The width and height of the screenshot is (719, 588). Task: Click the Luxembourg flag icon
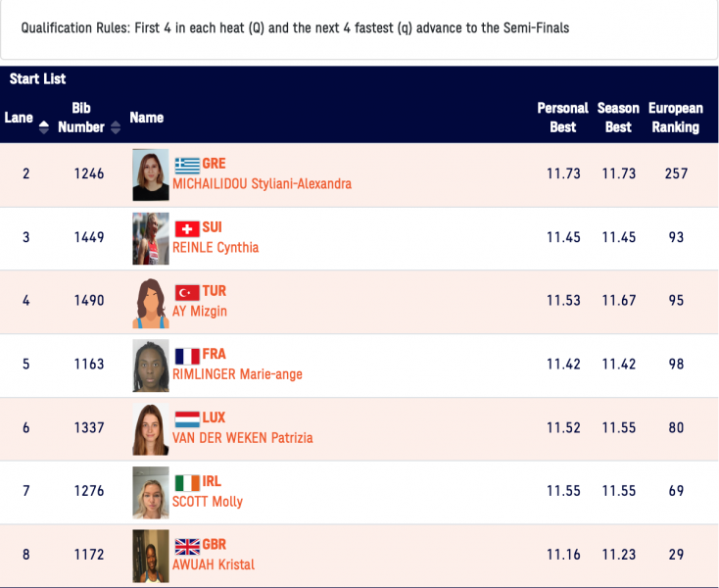[x=186, y=418]
